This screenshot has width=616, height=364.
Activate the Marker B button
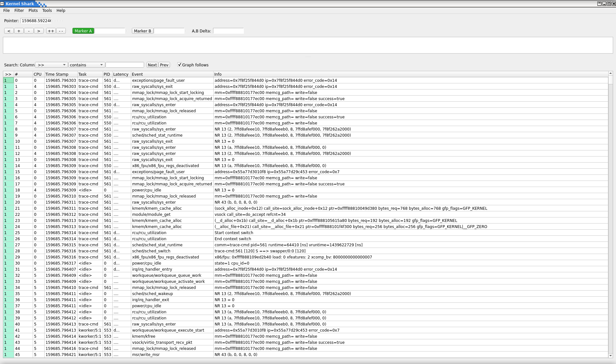[x=142, y=31]
